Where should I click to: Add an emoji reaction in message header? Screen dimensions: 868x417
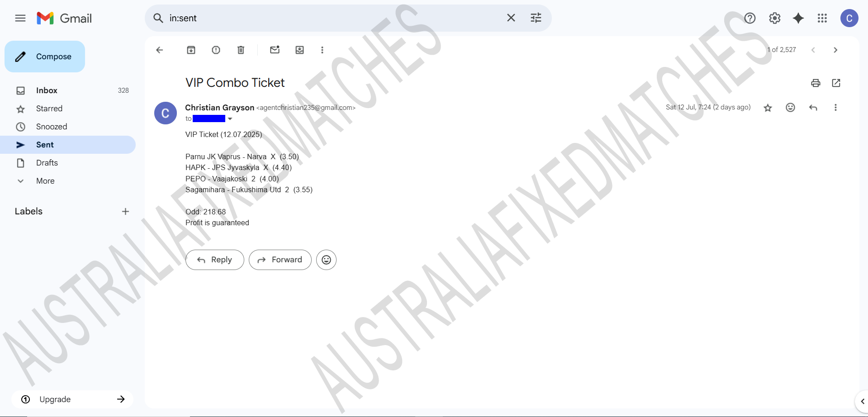791,108
